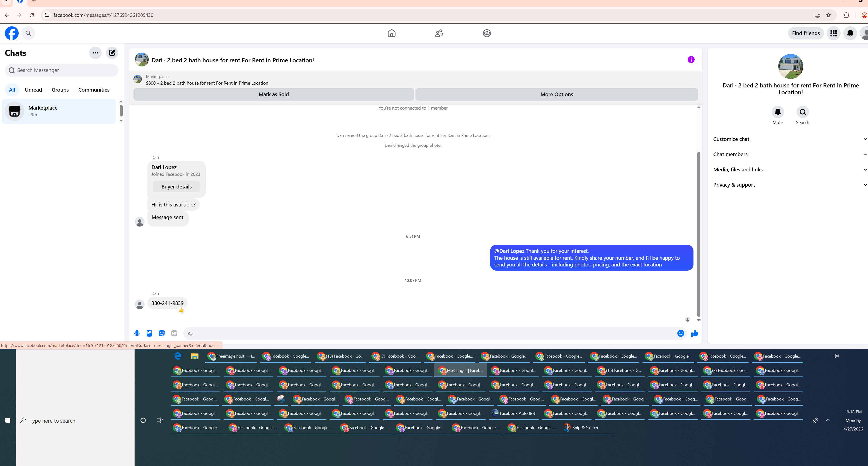Search in conversation icon in right panel

tap(803, 112)
